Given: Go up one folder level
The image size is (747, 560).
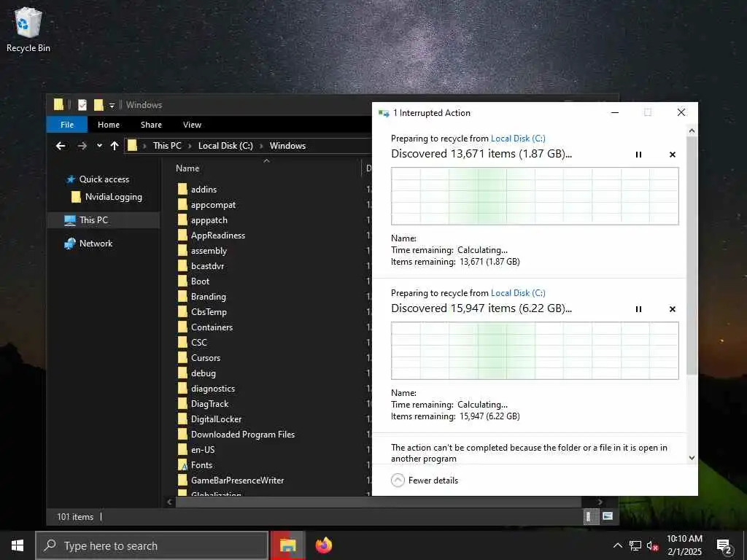Looking at the screenshot, I should pos(115,146).
